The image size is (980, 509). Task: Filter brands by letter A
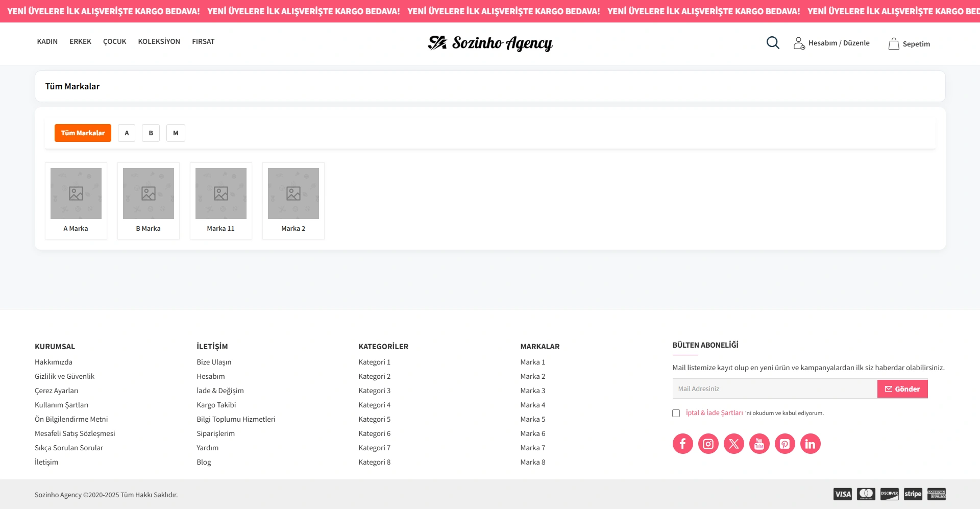click(127, 133)
